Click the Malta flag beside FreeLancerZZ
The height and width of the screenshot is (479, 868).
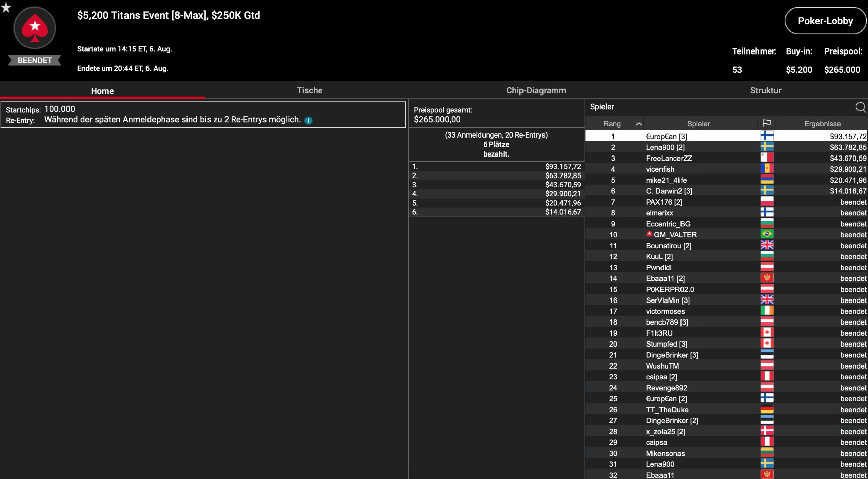(x=767, y=158)
